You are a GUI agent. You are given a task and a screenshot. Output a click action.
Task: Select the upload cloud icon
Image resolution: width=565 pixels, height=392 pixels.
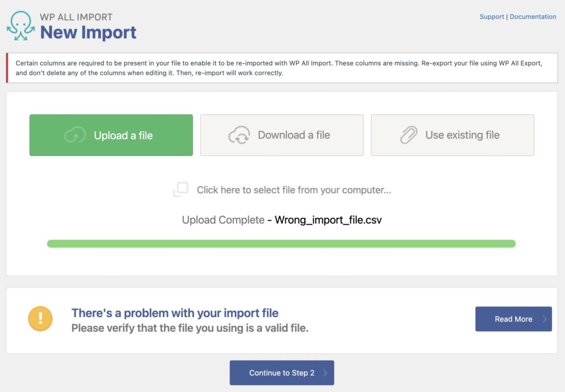pyautogui.click(x=75, y=135)
